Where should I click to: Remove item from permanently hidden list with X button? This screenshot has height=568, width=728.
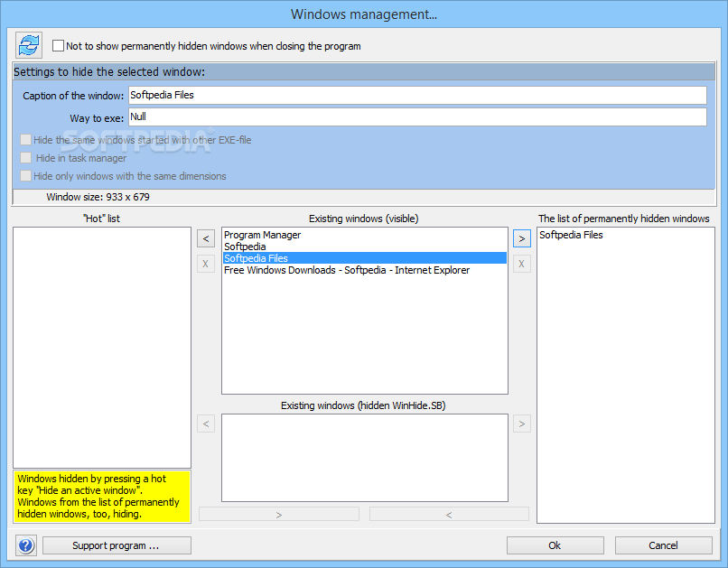[522, 264]
